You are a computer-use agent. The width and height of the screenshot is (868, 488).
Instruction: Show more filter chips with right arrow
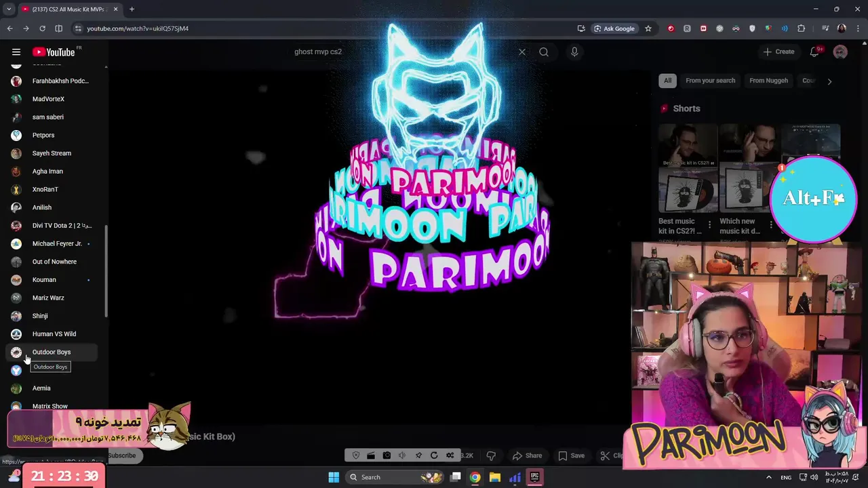[829, 81]
